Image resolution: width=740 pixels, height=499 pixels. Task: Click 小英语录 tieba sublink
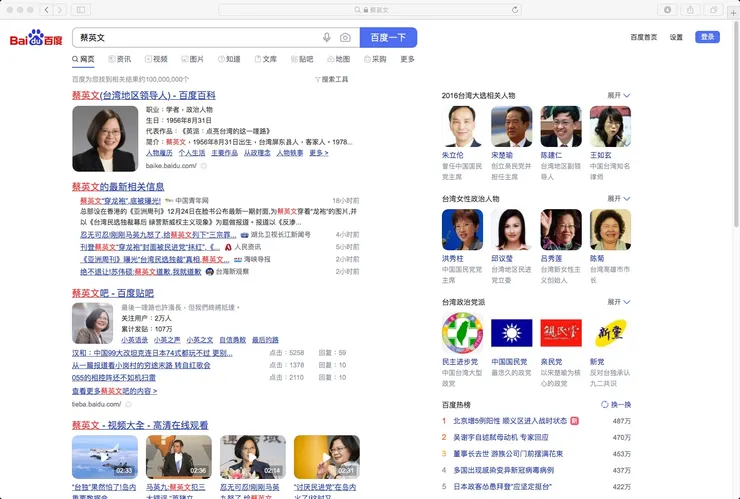tap(135, 340)
